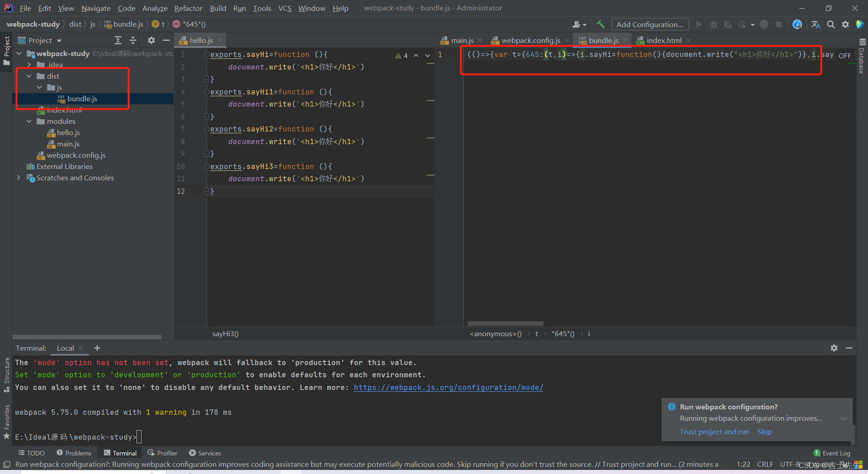868x474 pixels.
Task: Click Collapse All icon in Project panel
Action: pyautogui.click(x=133, y=40)
